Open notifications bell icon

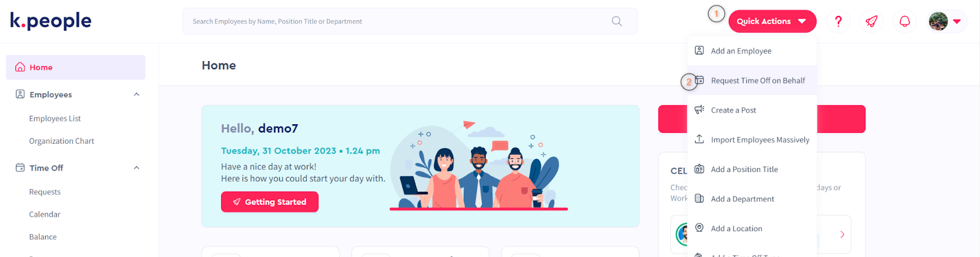[x=905, y=21]
